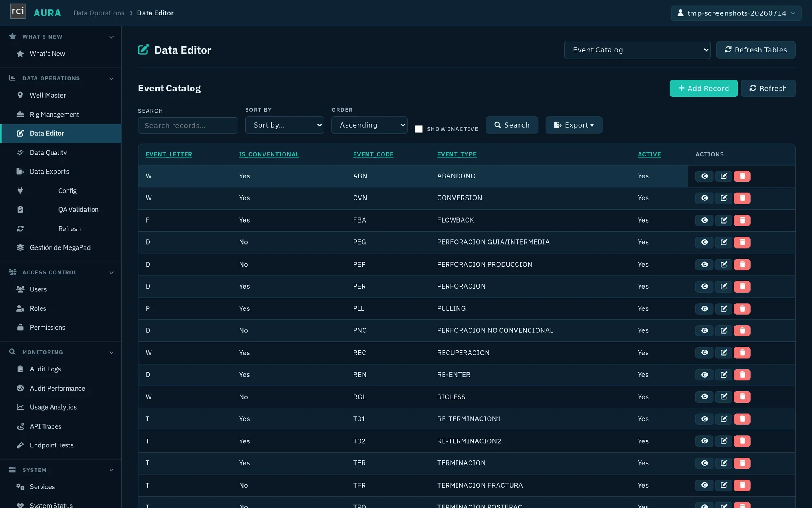Image resolution: width=812 pixels, height=508 pixels.
Task: Click the Search records input field
Action: coord(188,126)
